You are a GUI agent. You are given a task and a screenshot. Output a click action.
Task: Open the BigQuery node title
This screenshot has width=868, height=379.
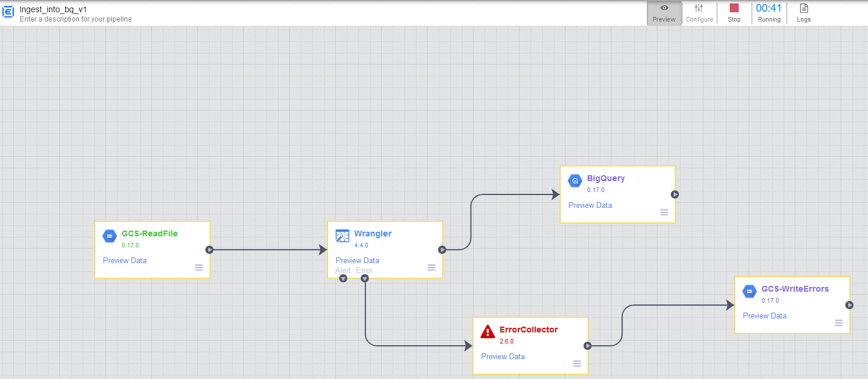pos(606,178)
